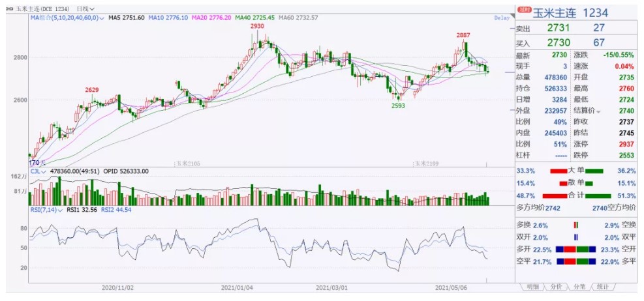This screenshot has height=301, width=644.
Task: Switch to the 分价 tab
Action: click(556, 287)
